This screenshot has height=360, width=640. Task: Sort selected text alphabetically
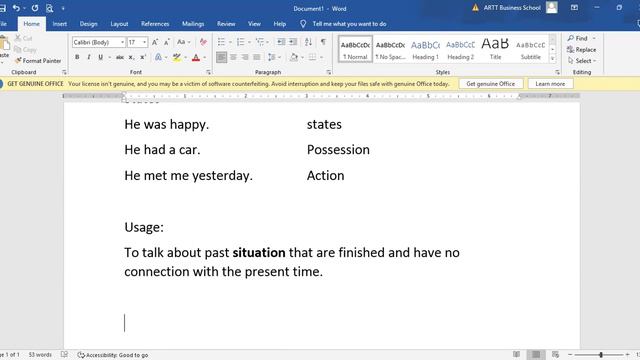click(x=308, y=42)
